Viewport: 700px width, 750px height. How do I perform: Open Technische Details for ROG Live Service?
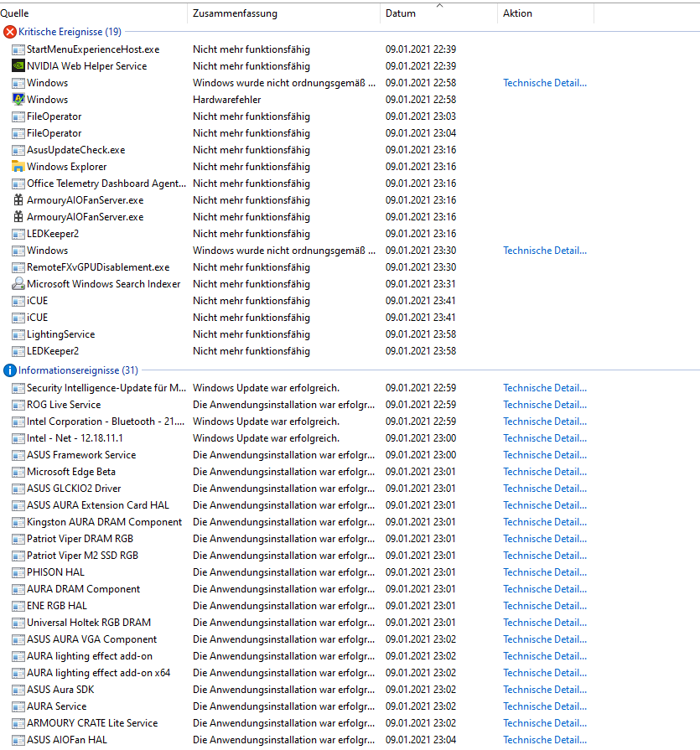click(x=545, y=405)
